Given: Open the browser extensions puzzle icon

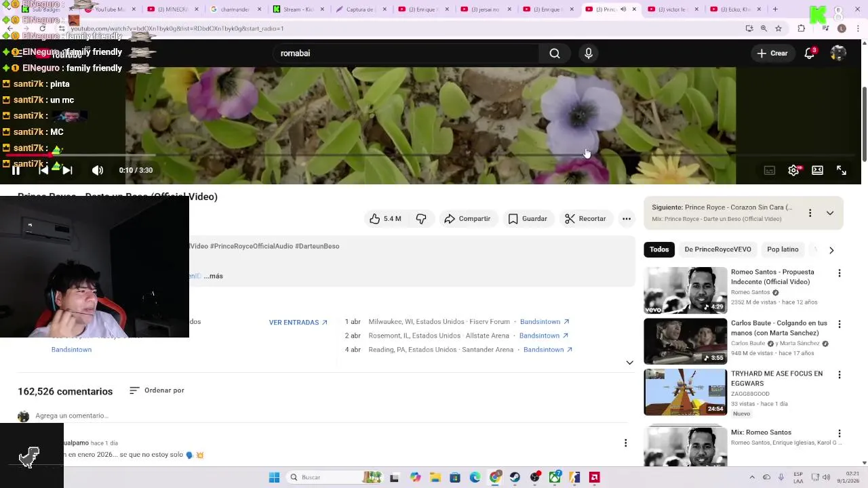Looking at the screenshot, I should click(x=802, y=28).
